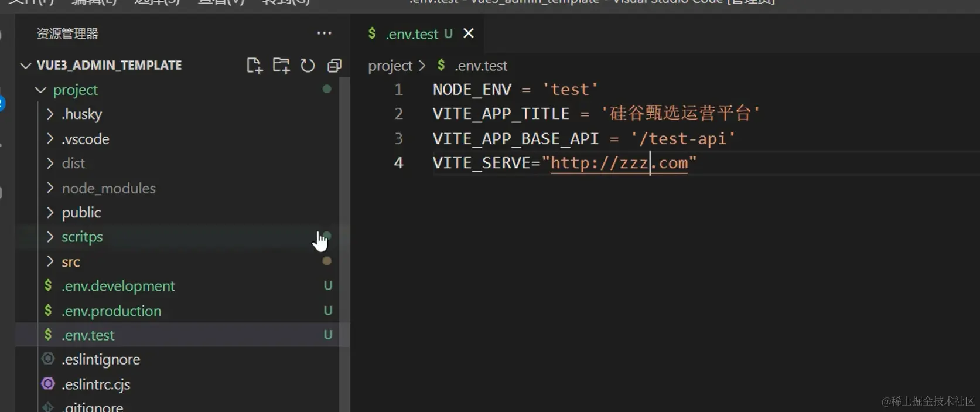Switch to the .env.test editor tab
This screenshot has height=412, width=980.
pos(417,33)
